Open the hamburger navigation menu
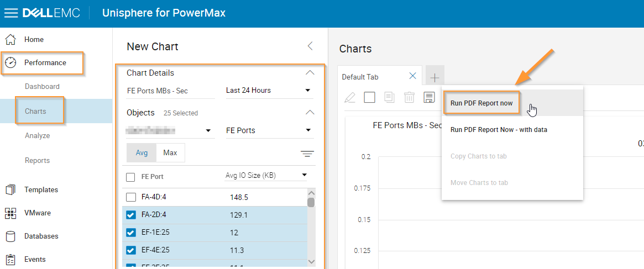 click(11, 13)
